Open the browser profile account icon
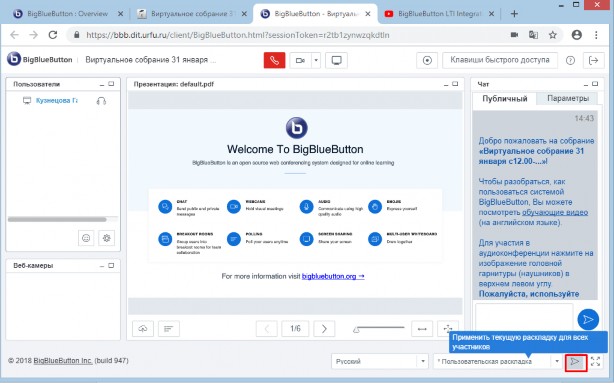Viewport: 614px width, 383px height. (x=576, y=35)
